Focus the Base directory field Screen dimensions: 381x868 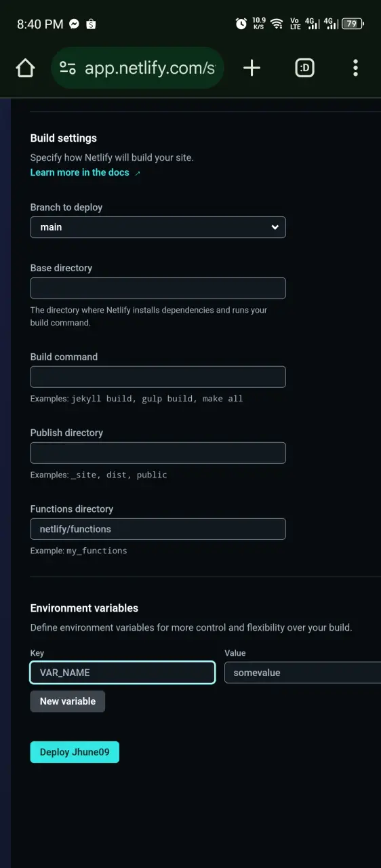tap(158, 288)
